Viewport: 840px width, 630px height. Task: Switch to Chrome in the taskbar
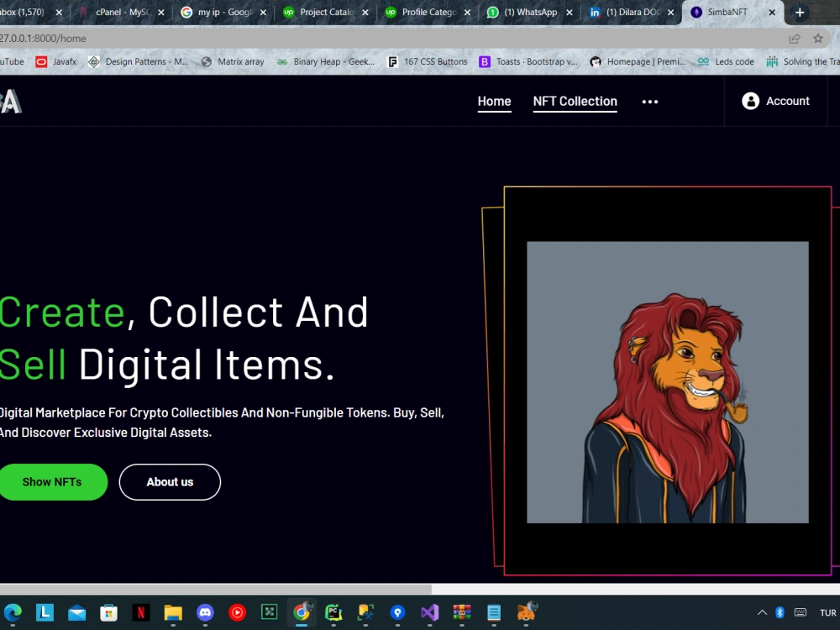pyautogui.click(x=302, y=612)
